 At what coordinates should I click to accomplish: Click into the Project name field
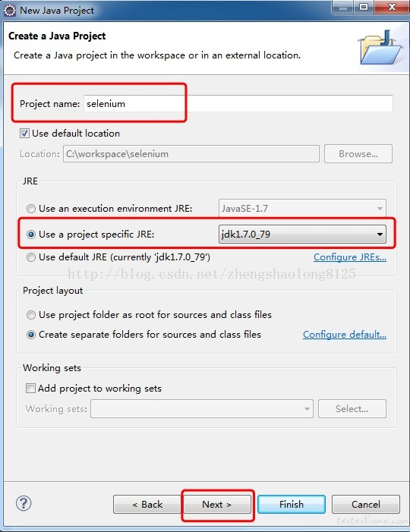[x=238, y=103]
